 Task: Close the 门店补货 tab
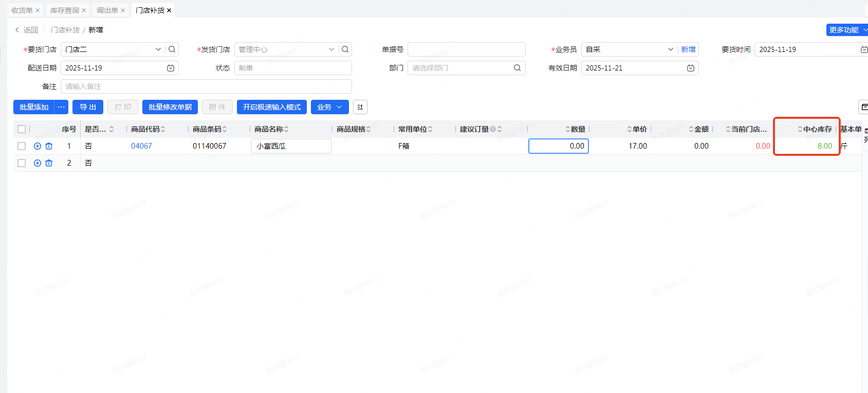[x=169, y=10]
